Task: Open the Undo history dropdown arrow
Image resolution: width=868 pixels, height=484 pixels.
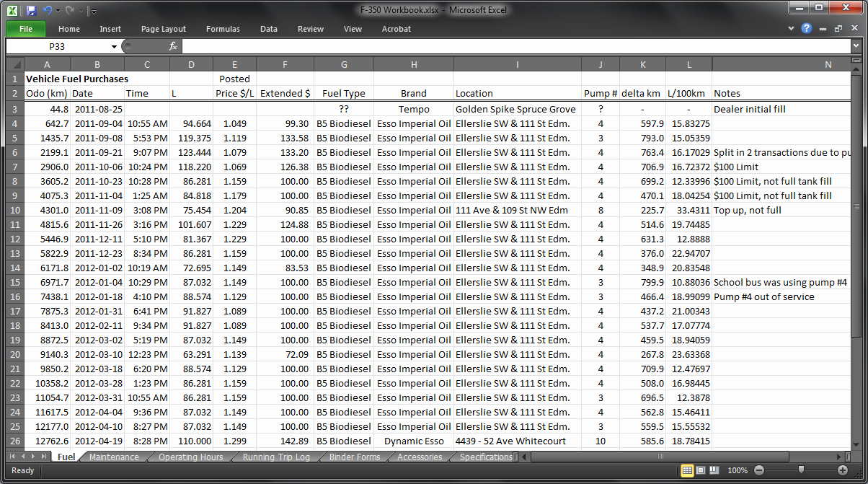Action: pos(58,12)
